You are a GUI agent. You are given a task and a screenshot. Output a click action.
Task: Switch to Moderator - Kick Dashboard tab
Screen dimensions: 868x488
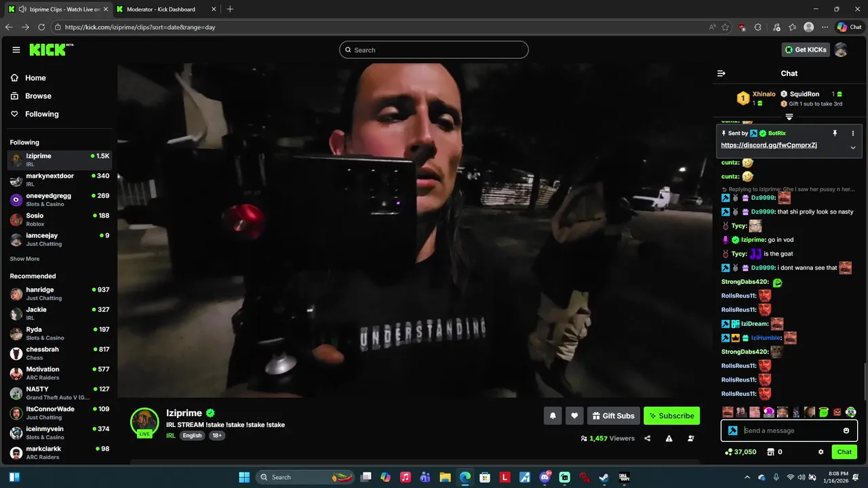(x=165, y=9)
